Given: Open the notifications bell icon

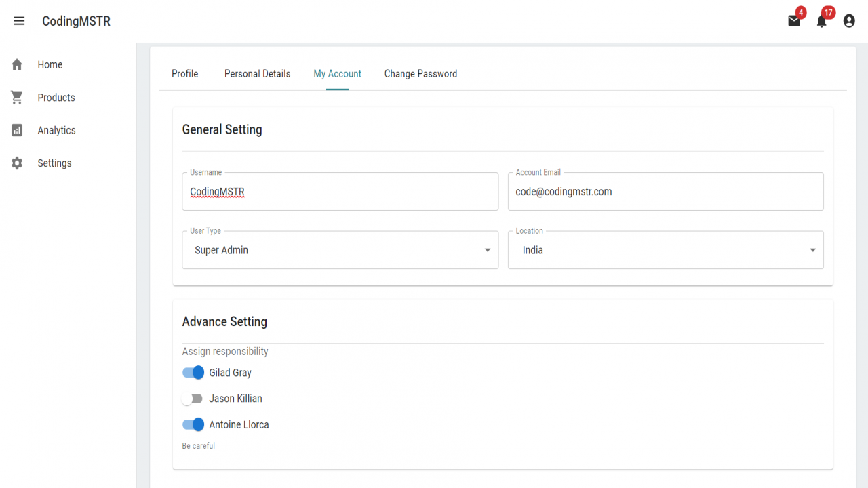Looking at the screenshot, I should (x=821, y=21).
